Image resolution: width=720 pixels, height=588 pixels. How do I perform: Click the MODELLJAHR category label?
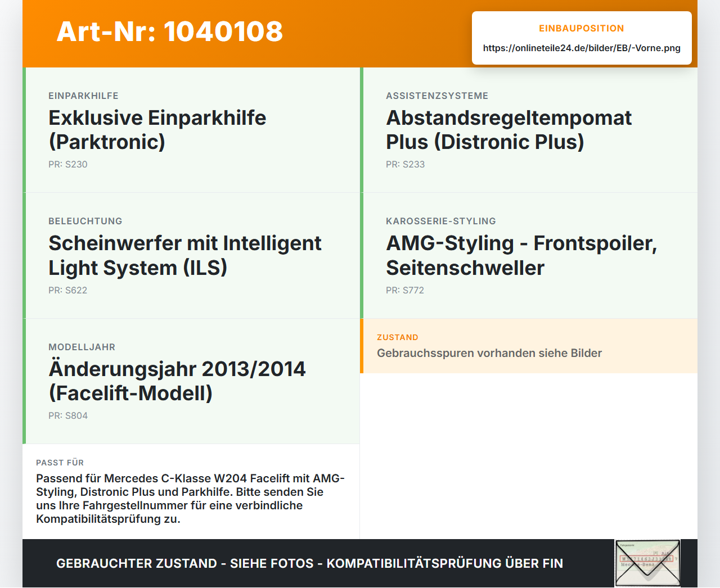click(x=82, y=347)
